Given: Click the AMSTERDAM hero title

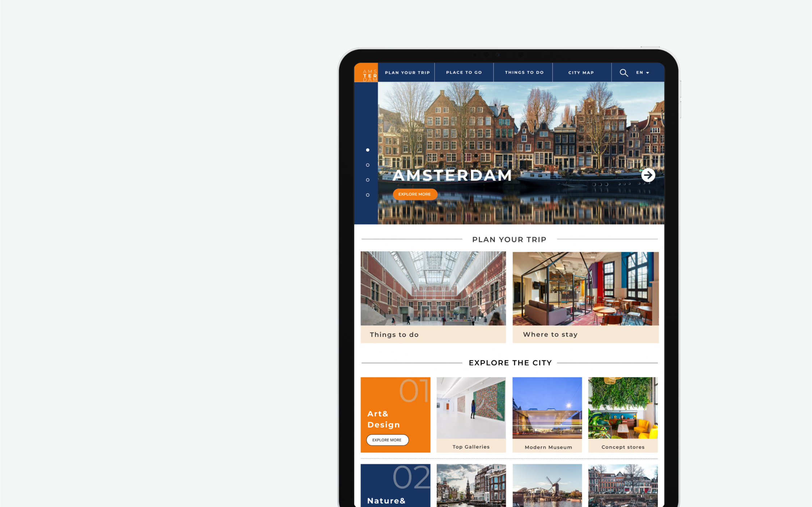Looking at the screenshot, I should (452, 176).
